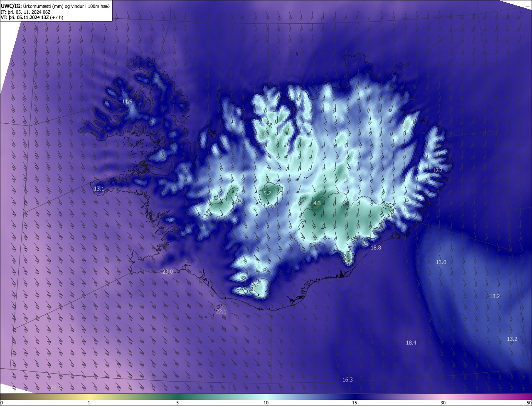Click the 15 tick label on the color scale

[355, 403]
